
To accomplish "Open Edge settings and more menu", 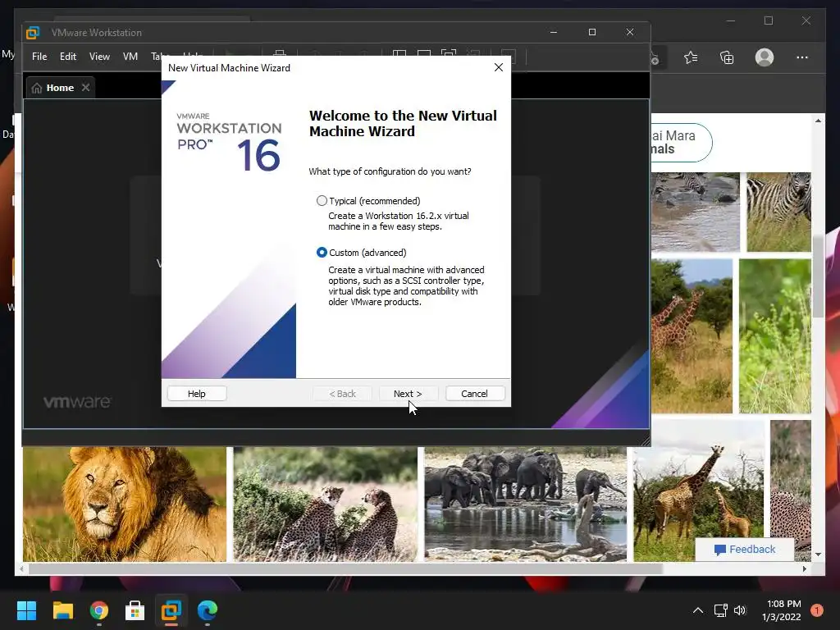I will (x=802, y=57).
